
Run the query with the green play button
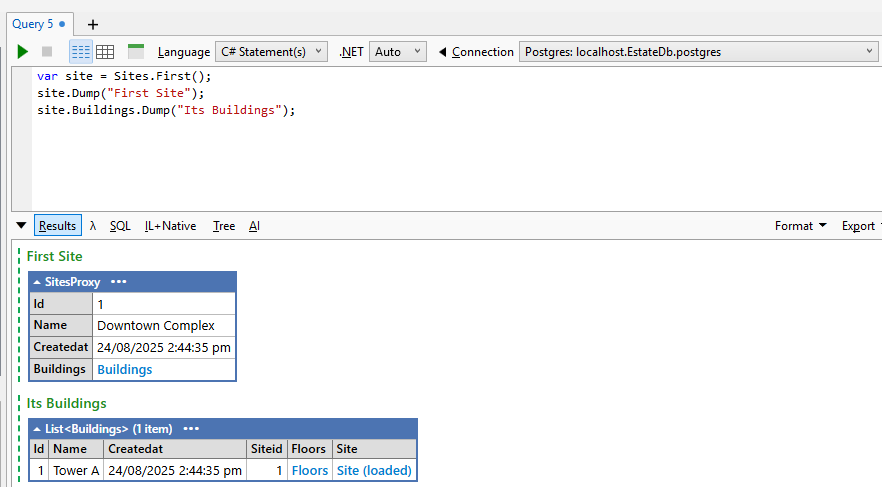tap(23, 52)
